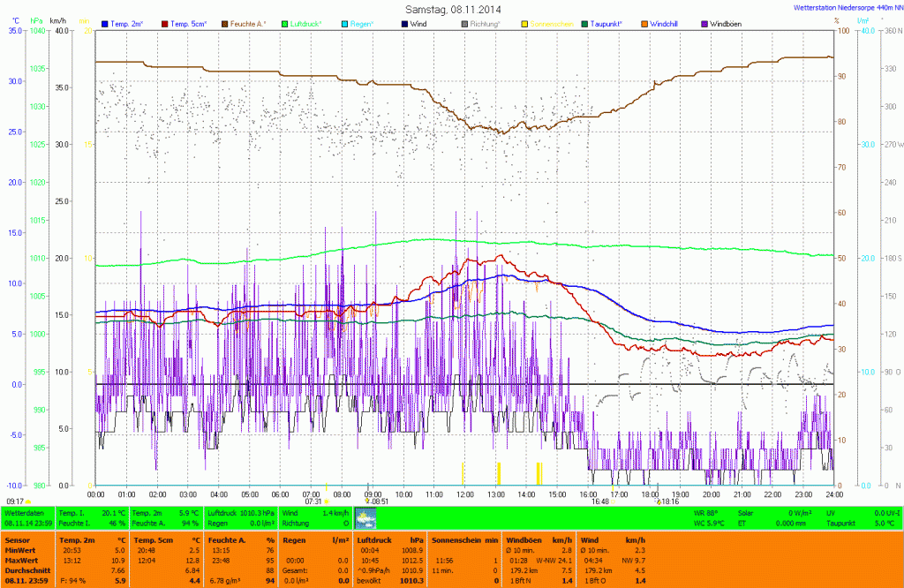Click the date title Samstag, 08.11.2014

(451, 9)
